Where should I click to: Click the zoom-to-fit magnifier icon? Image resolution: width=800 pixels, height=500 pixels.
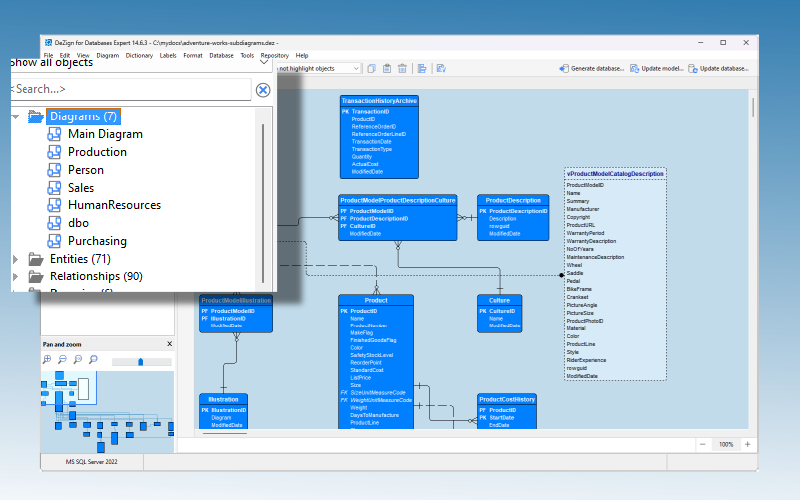coord(78,360)
